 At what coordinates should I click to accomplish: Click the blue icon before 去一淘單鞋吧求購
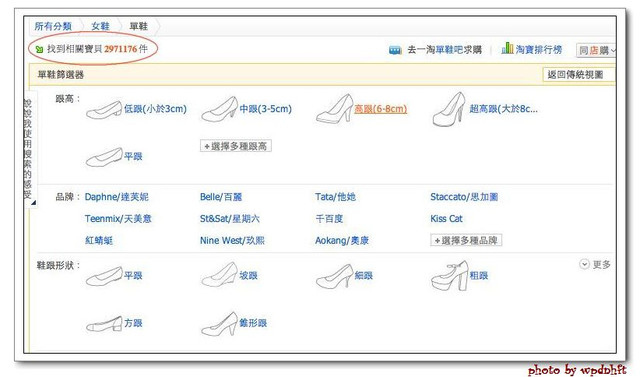395,50
